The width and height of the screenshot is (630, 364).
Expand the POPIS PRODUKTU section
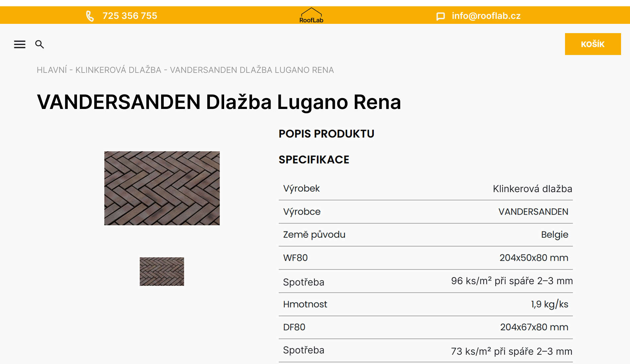tap(326, 134)
